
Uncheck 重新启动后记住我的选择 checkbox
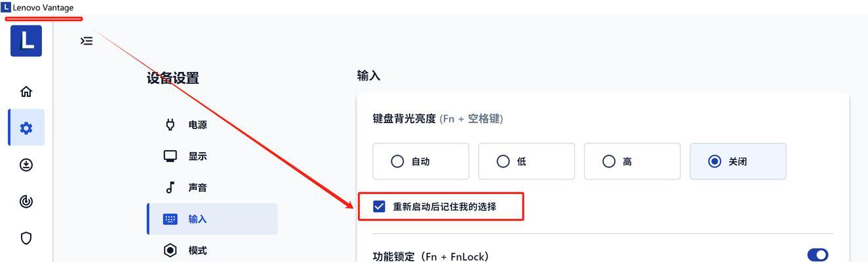(379, 206)
